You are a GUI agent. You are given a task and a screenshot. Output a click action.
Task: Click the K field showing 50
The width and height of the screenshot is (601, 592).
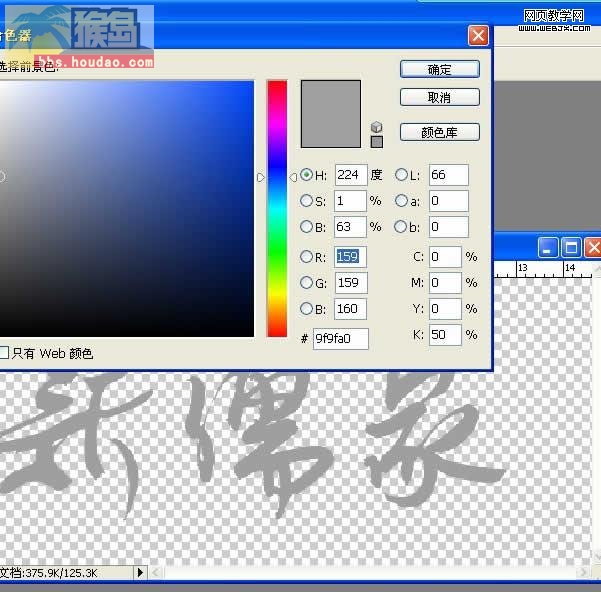[445, 335]
